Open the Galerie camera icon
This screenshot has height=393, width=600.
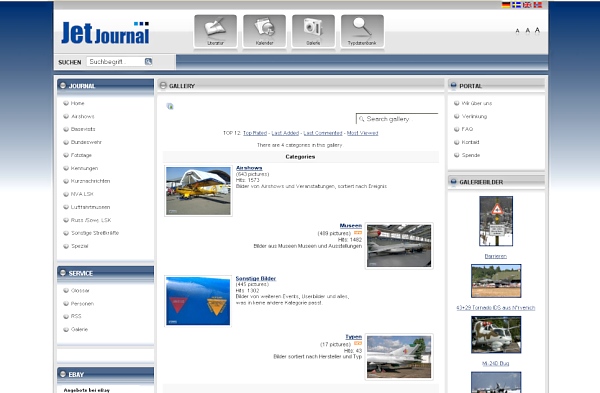[x=313, y=31]
